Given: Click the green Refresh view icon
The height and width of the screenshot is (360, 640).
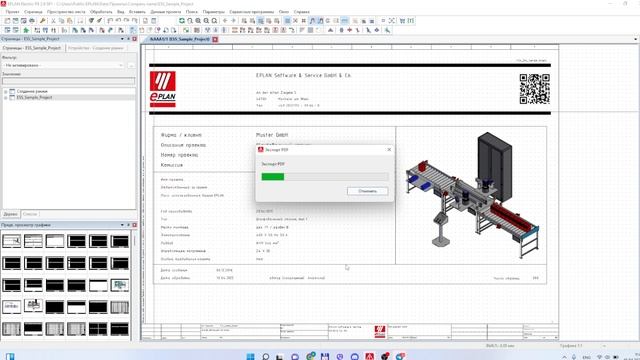Looking at the screenshot, I should (182, 21).
